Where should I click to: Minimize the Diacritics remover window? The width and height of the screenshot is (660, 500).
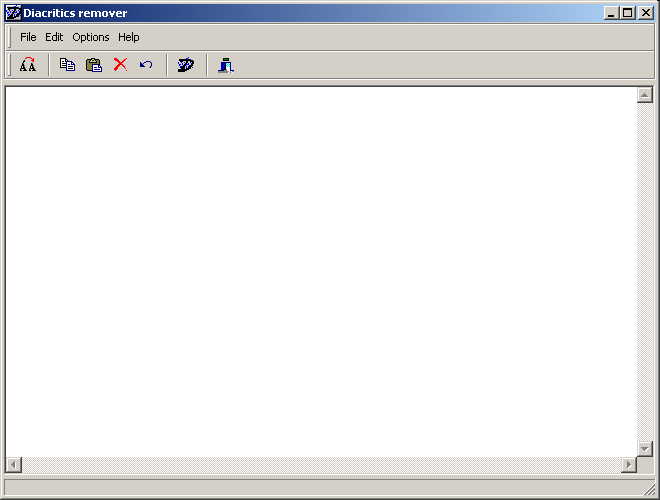click(612, 13)
